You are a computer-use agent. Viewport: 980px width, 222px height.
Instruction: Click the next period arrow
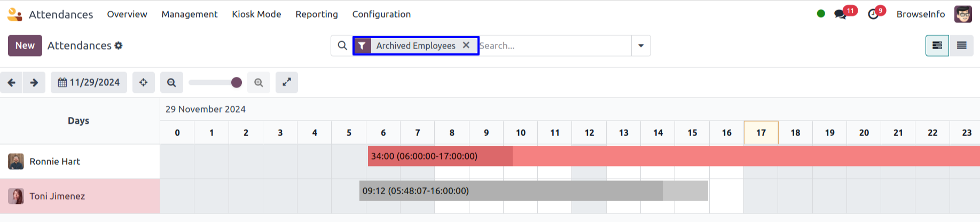click(x=34, y=83)
